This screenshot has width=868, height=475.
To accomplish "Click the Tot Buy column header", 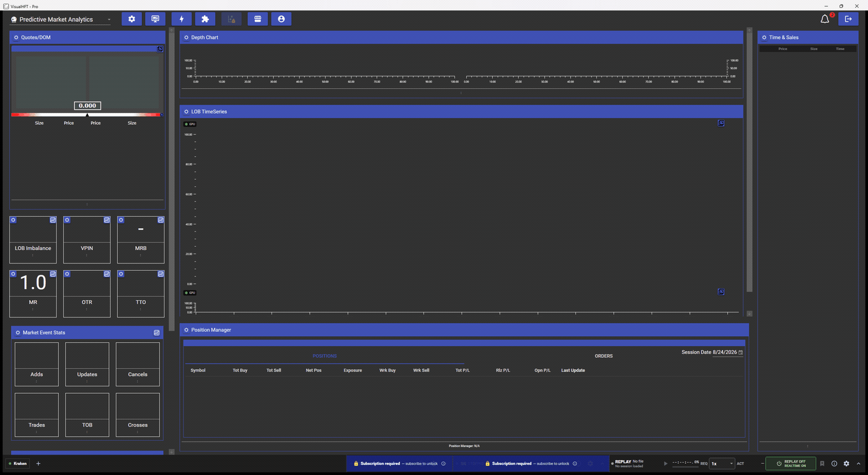I will click(240, 370).
